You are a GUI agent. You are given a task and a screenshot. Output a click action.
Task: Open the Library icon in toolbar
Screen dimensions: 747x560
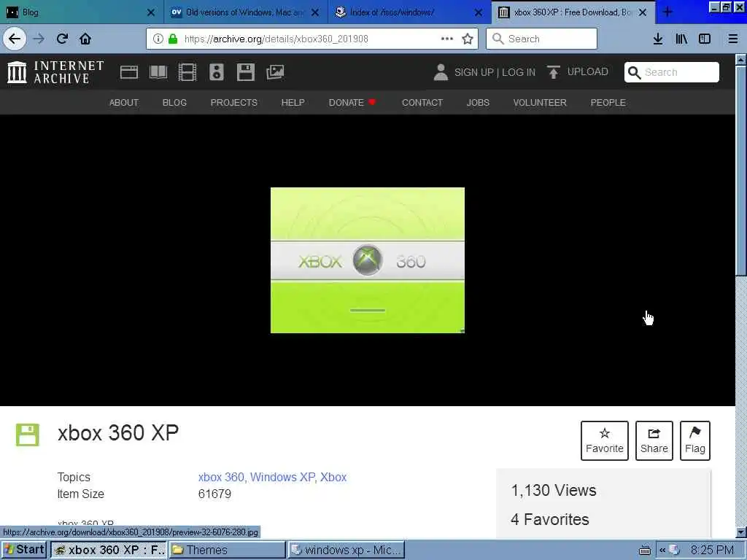click(682, 39)
